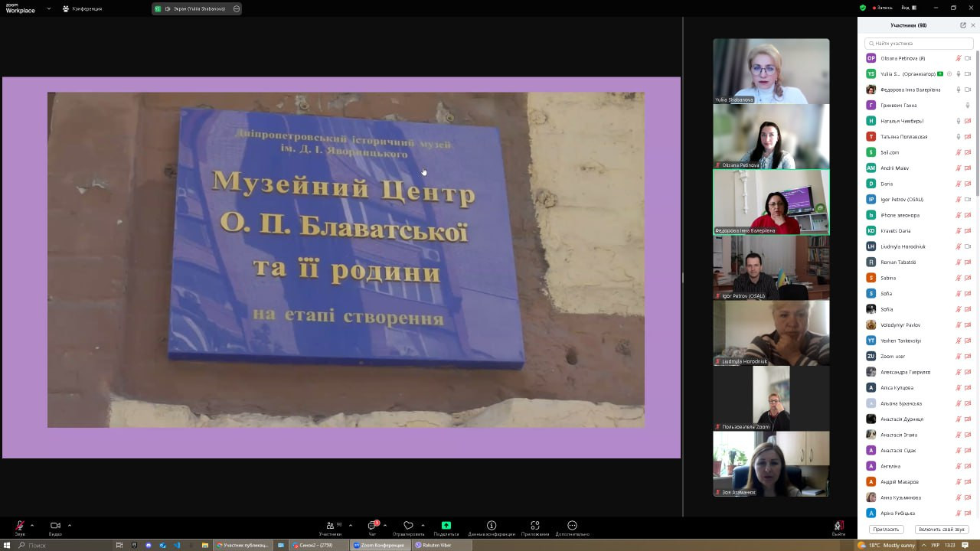The width and height of the screenshot is (980, 551).
Task: Open Zoom Workplace dropdown menu
Action: click(49, 8)
